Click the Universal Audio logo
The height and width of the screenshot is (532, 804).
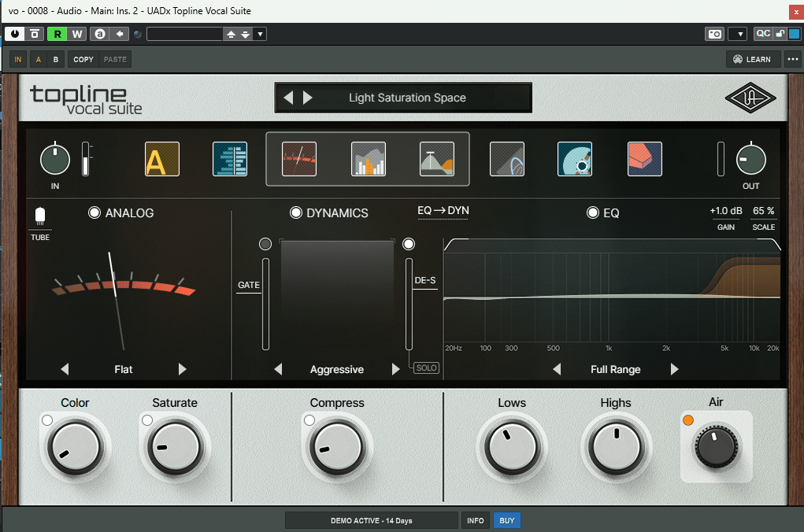pos(750,98)
